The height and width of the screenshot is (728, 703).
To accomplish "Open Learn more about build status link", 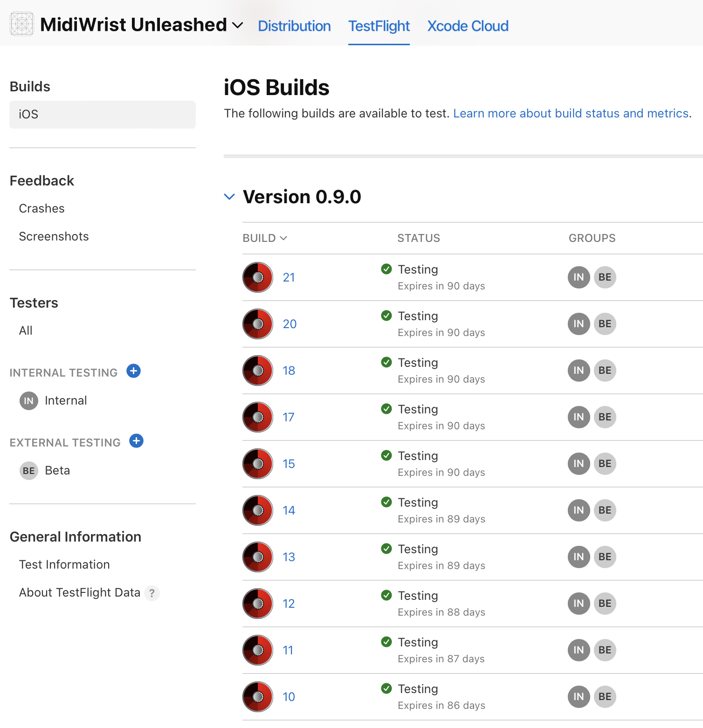I will [x=571, y=113].
